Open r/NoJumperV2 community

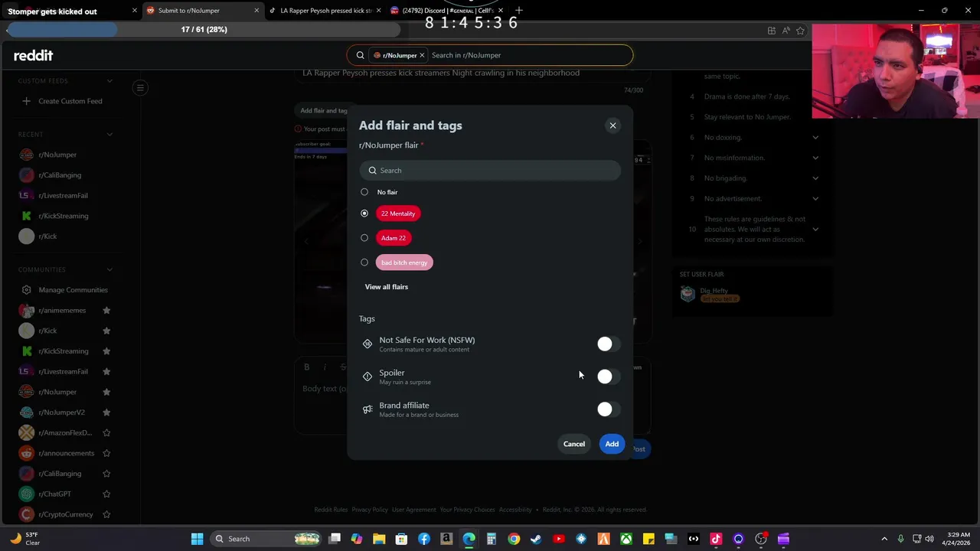(62, 412)
